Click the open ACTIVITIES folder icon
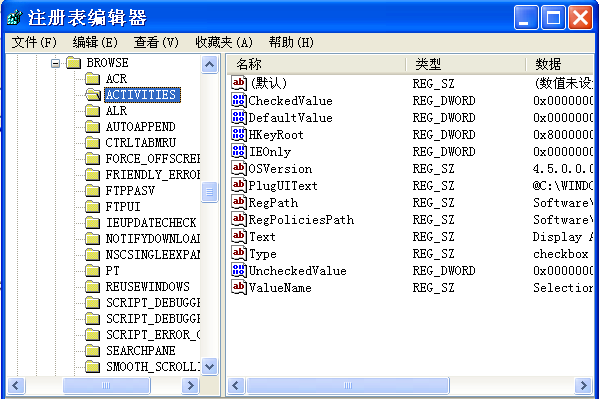The height and width of the screenshot is (399, 600). [93, 94]
